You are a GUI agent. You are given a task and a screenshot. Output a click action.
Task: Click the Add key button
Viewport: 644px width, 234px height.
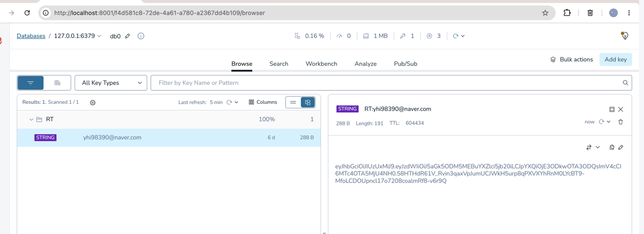(615, 60)
